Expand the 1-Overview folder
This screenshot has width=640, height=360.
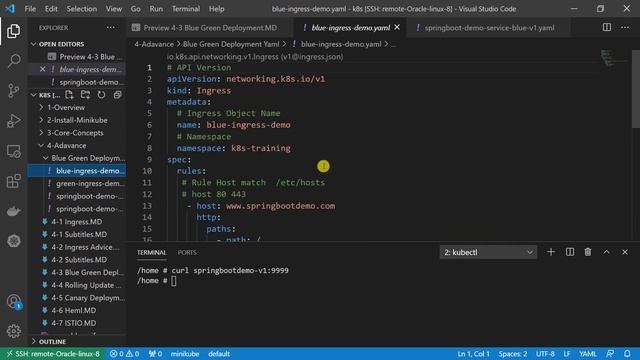66,107
